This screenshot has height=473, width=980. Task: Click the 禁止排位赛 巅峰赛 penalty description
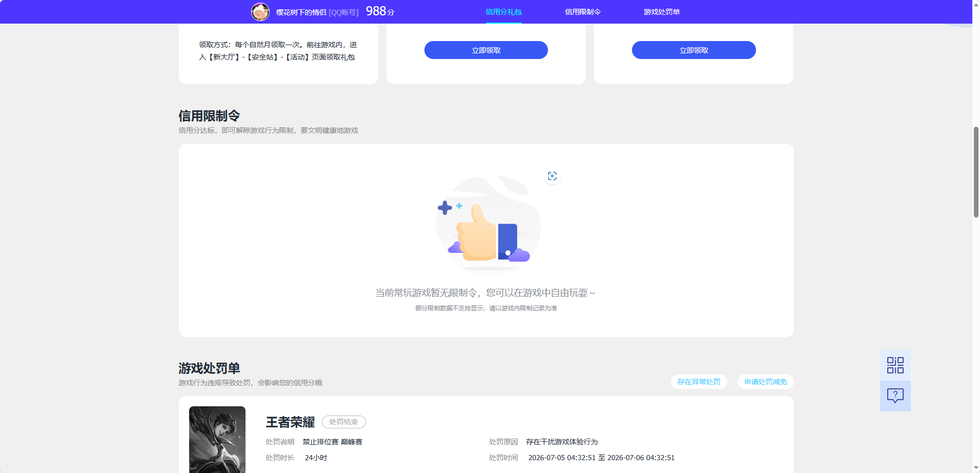tap(333, 442)
